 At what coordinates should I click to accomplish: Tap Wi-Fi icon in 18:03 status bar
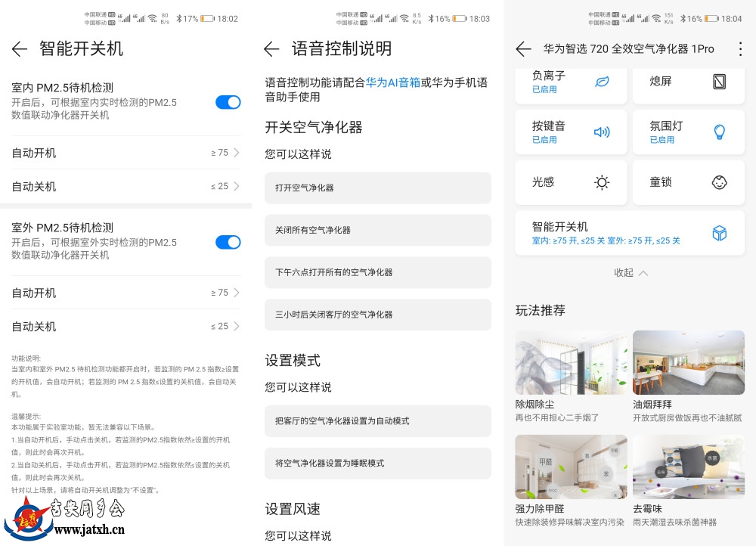404,19
